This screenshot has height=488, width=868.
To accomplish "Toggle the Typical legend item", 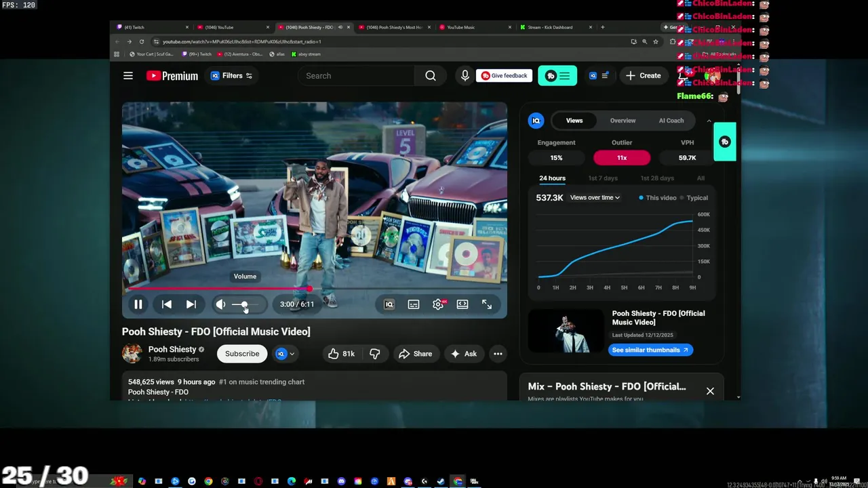I will (x=694, y=198).
